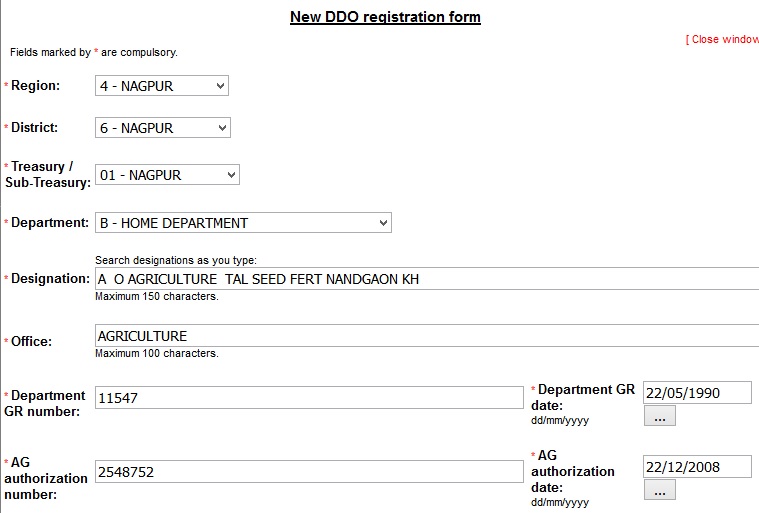759x513 pixels.
Task: Click the 'Maximum 150 characters' hint text
Action: [x=157, y=296]
